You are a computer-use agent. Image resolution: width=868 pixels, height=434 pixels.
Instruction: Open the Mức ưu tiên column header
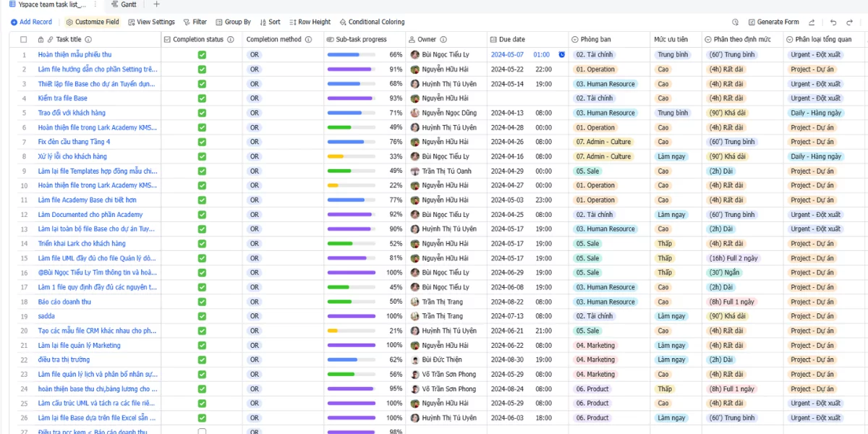(x=676, y=40)
